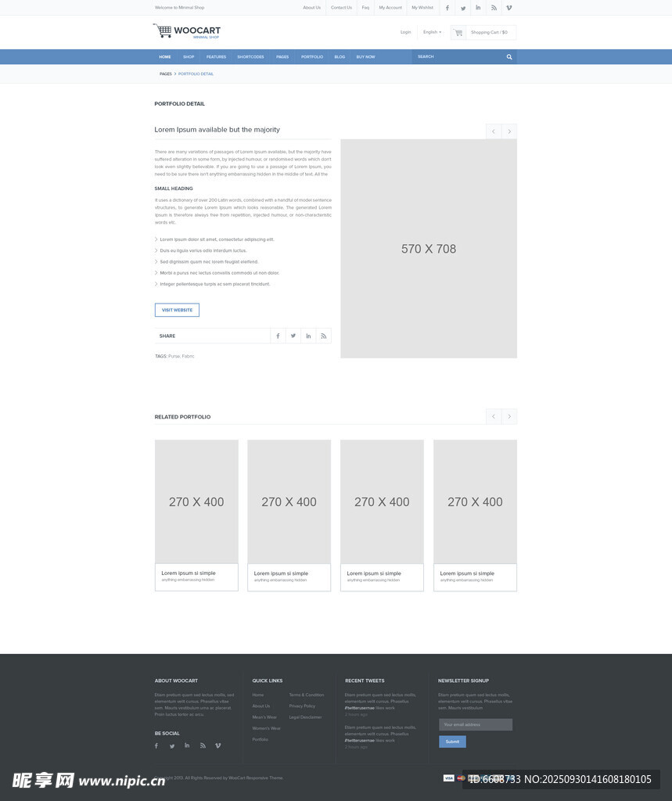Open fourth related portfolio 270 X 400 thumbnail
The height and width of the screenshot is (801, 672).
(x=476, y=501)
